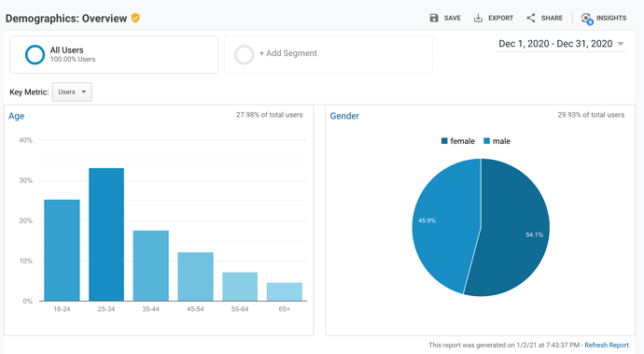The image size is (644, 354).
Task: Open the date range Dec 1 - Dec 31 picker
Action: tap(561, 44)
